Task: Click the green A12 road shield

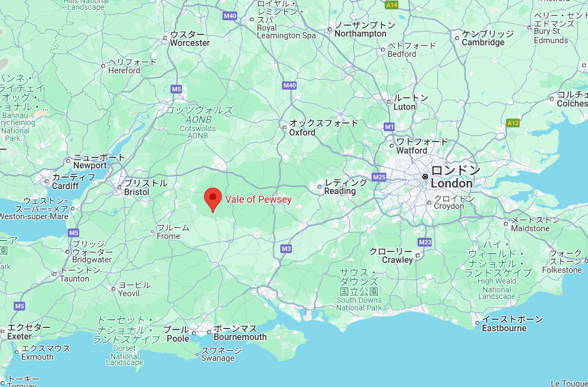Action: coord(513,123)
